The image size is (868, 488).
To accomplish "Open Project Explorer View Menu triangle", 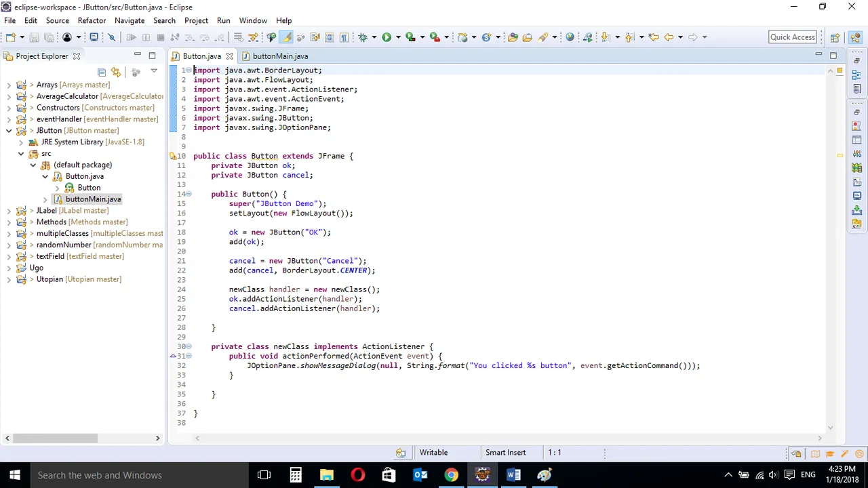I will click(154, 70).
